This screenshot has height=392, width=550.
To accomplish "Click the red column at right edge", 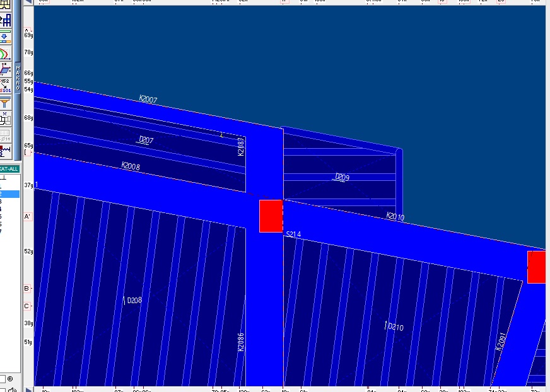I will point(537,267).
